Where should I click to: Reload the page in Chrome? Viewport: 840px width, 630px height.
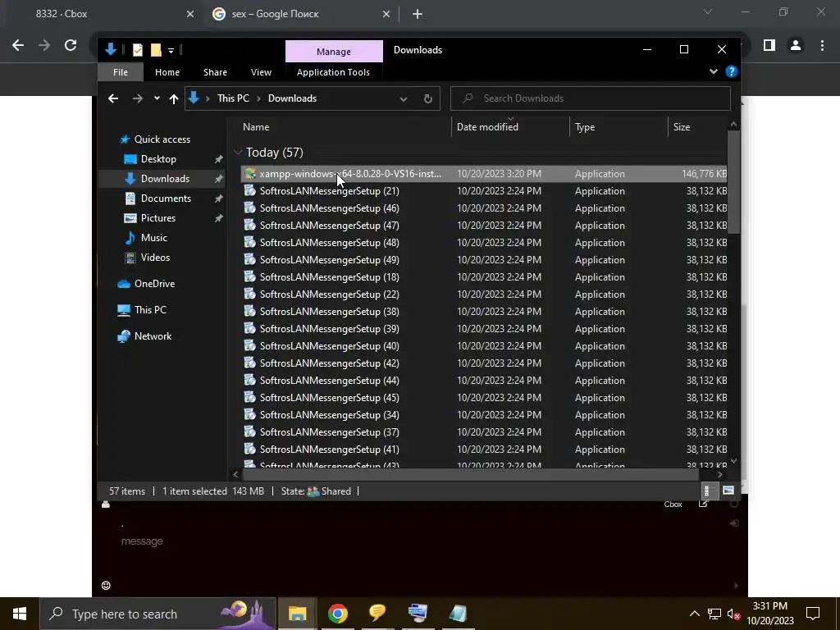[x=71, y=46]
